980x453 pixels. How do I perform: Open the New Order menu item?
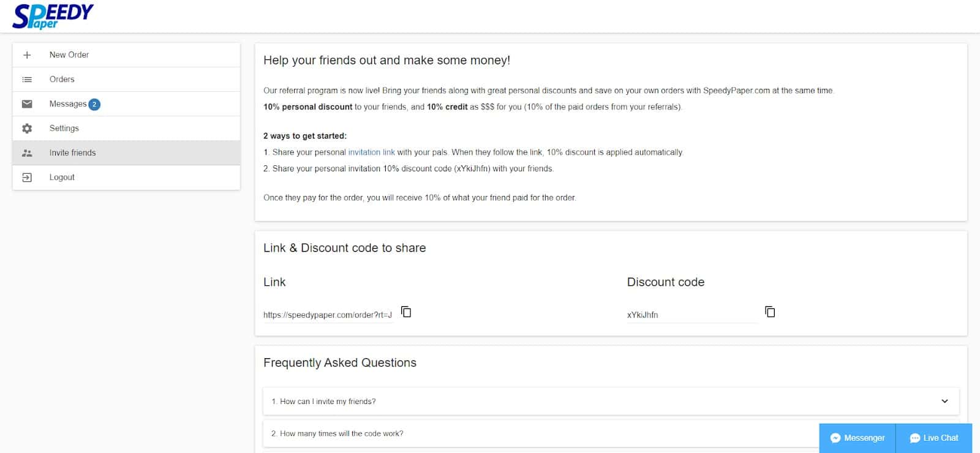click(126, 55)
